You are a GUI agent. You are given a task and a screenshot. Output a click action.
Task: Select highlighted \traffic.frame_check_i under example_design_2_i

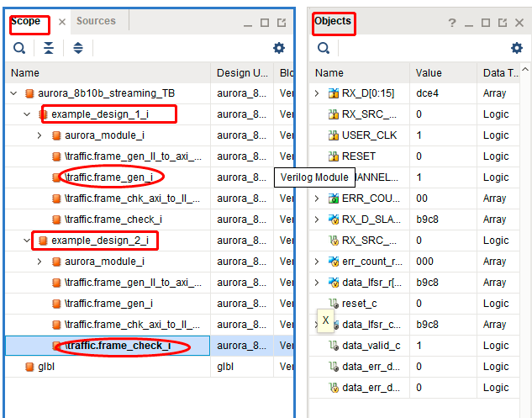point(118,346)
